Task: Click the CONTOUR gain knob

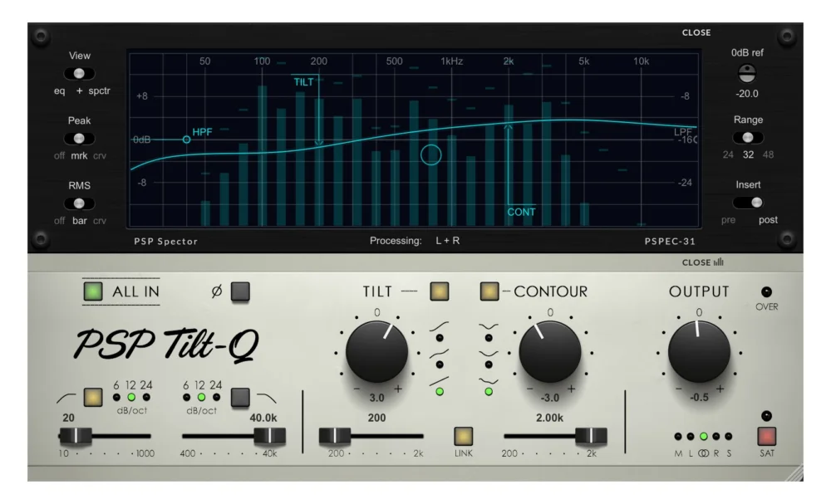Action: coord(549,351)
